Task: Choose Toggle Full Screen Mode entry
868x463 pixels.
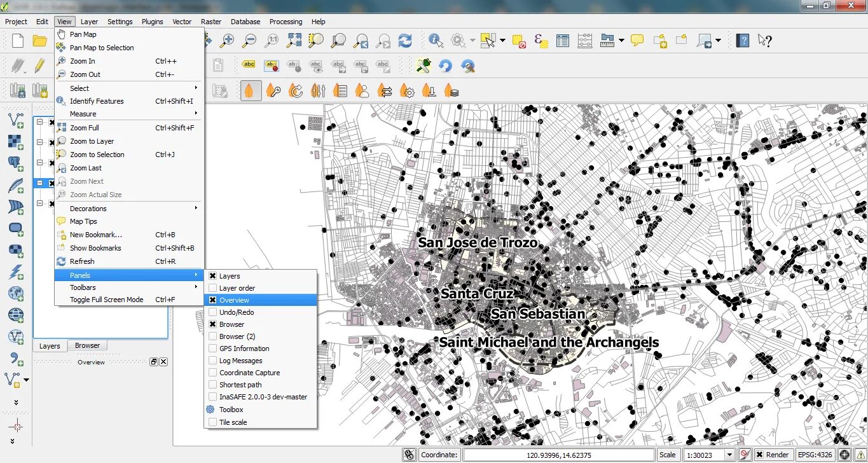Action: pos(129,300)
